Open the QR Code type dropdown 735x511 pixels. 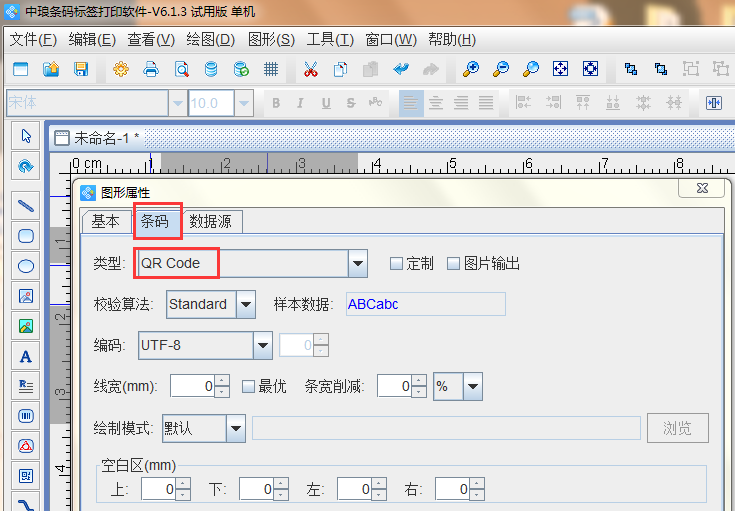point(358,264)
